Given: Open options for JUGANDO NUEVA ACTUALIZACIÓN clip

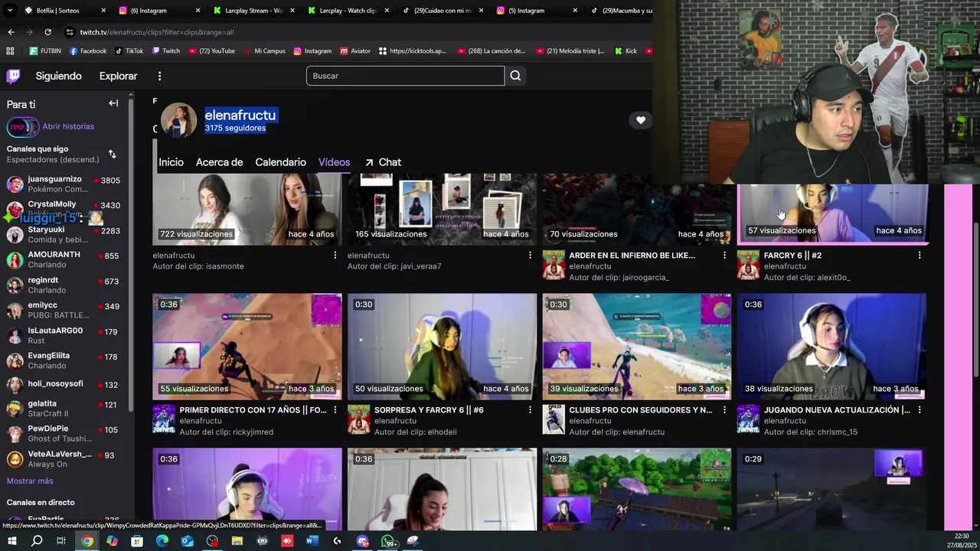Looking at the screenshot, I should [x=920, y=410].
